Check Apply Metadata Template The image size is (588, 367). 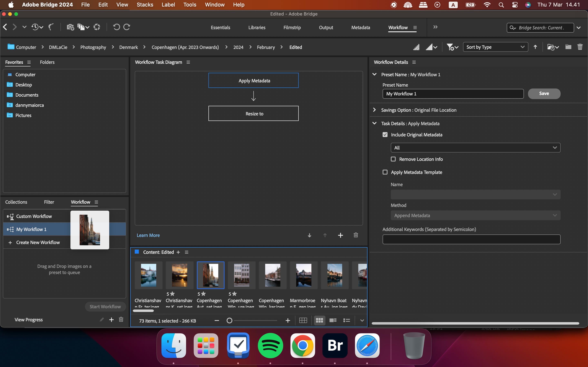(x=385, y=172)
